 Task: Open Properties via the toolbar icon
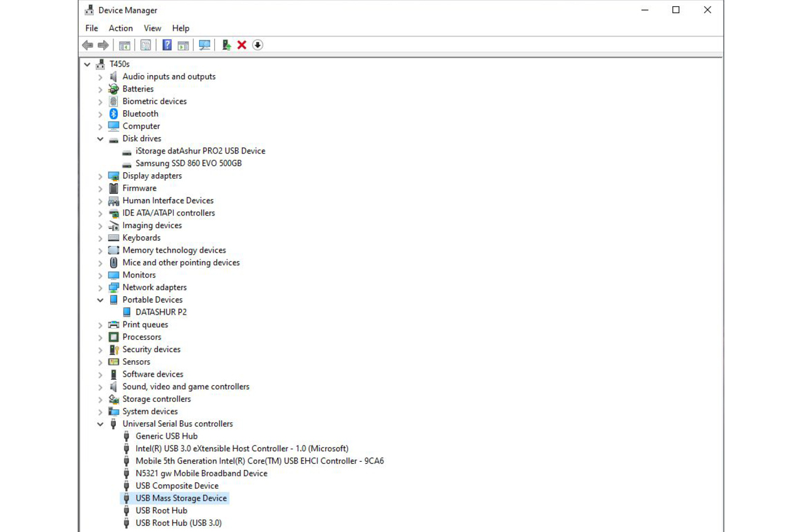145,45
